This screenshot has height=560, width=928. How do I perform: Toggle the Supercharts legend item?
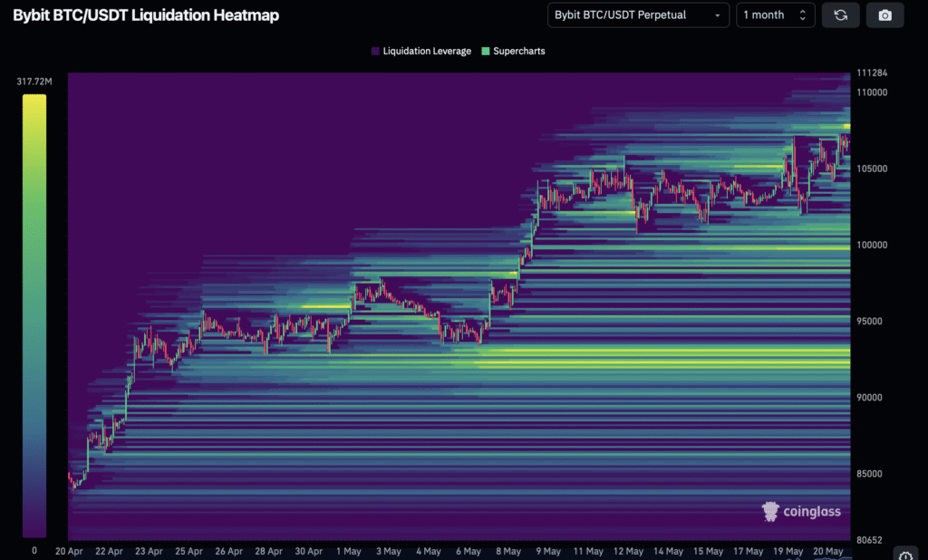click(513, 51)
